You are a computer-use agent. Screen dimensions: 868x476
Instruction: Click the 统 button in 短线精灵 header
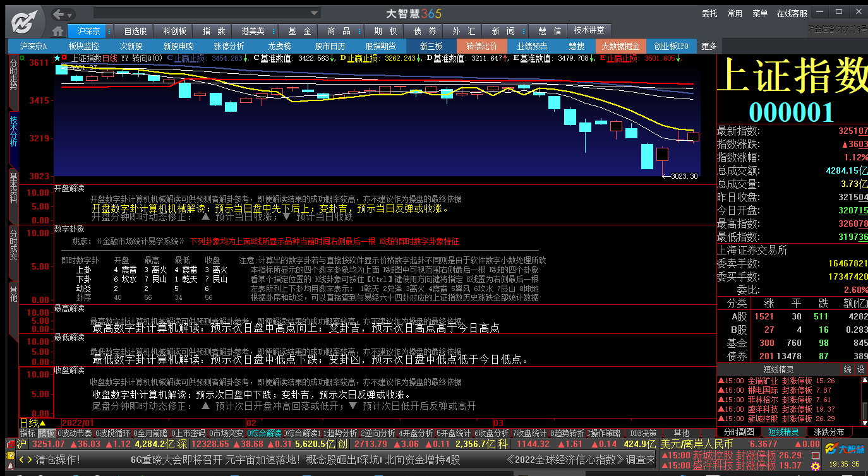point(847,369)
